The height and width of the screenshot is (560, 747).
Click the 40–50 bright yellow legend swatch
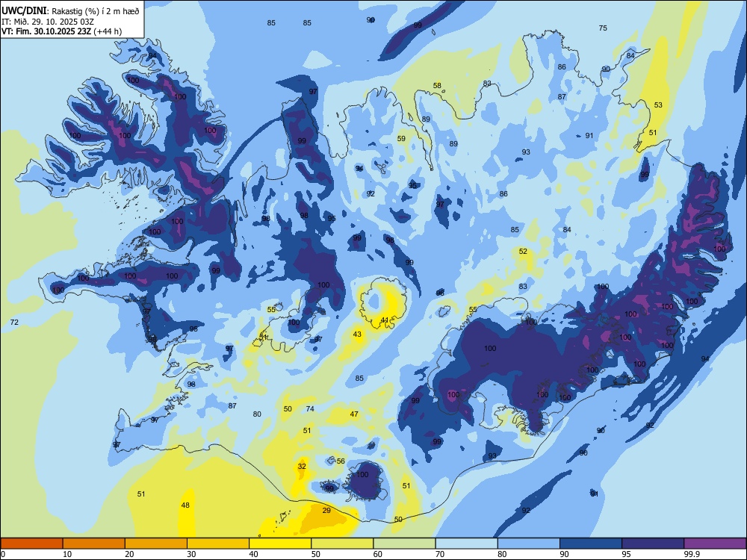pos(280,544)
